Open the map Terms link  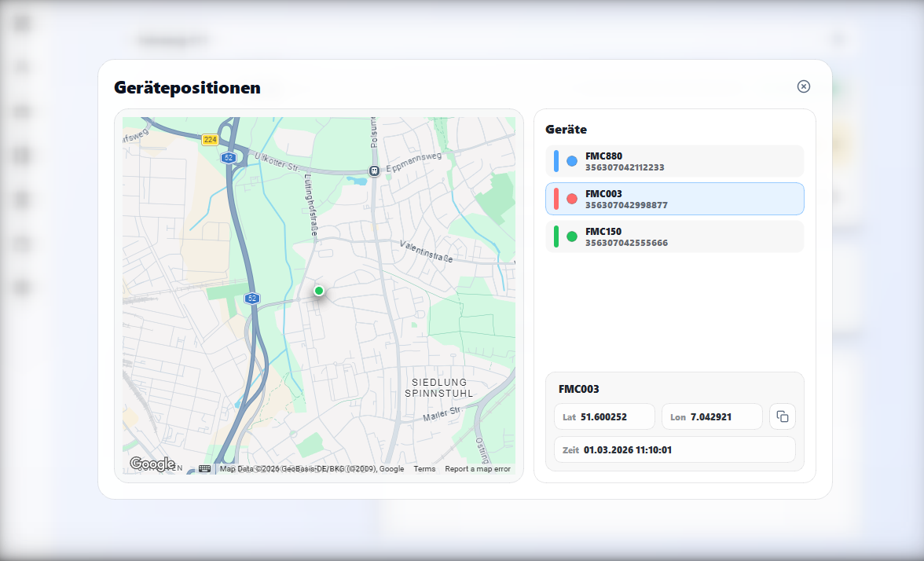click(424, 469)
